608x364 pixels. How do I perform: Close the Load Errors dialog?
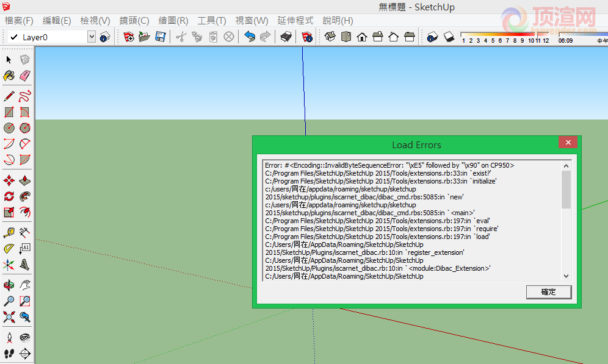[x=568, y=143]
